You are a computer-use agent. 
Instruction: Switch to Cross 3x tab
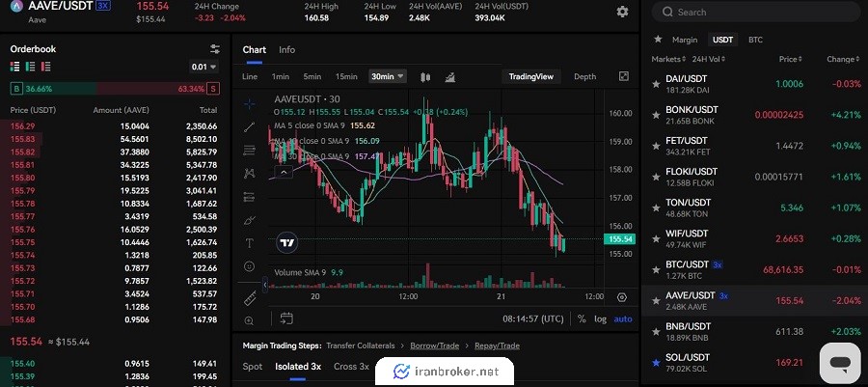[351, 367]
